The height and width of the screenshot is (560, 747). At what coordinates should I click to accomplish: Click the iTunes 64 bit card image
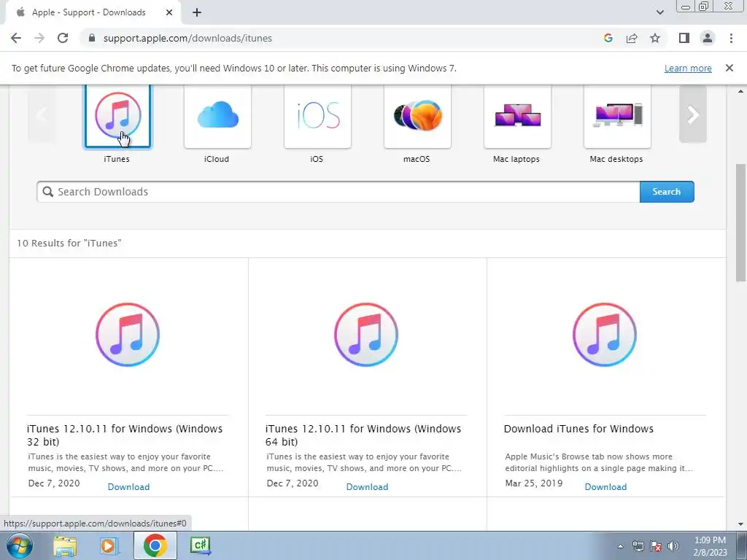pyautogui.click(x=366, y=335)
